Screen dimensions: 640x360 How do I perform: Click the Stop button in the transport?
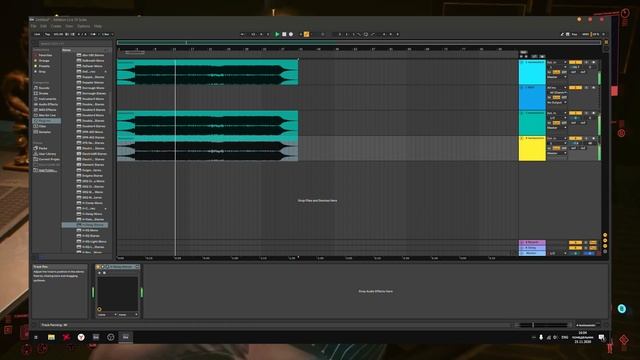(x=284, y=34)
